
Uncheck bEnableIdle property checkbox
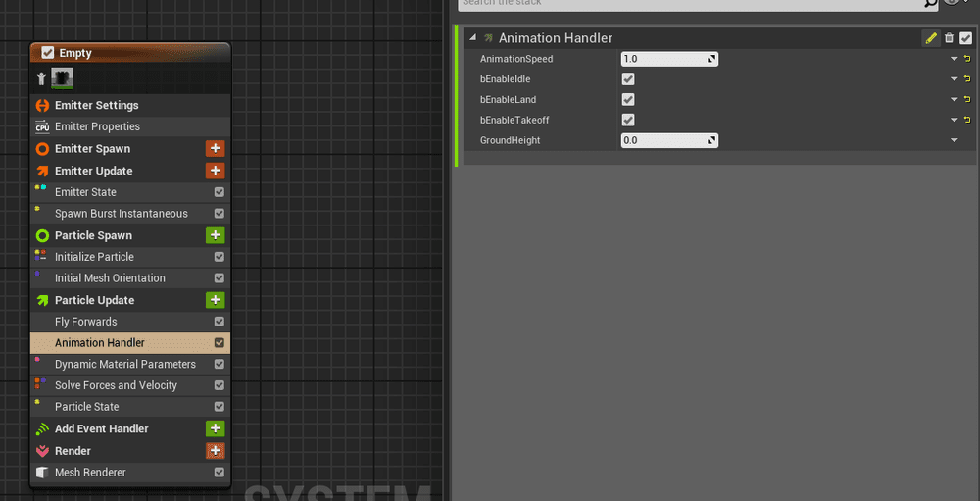pyautogui.click(x=628, y=79)
